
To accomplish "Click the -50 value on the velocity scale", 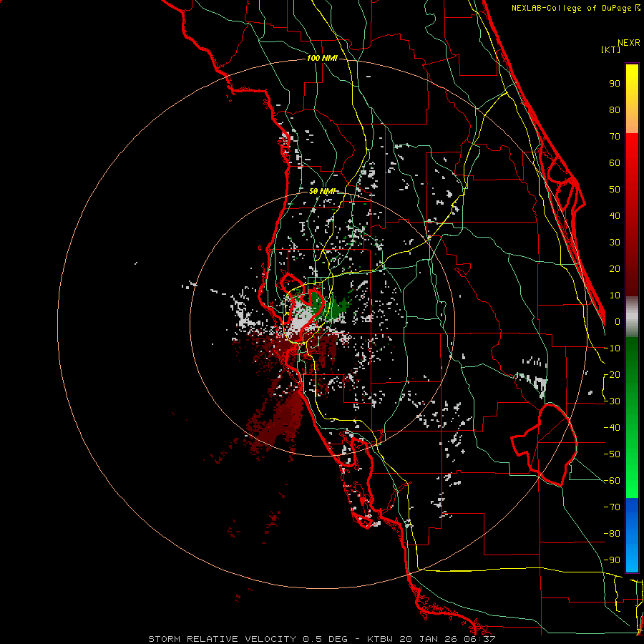I will click(612, 454).
